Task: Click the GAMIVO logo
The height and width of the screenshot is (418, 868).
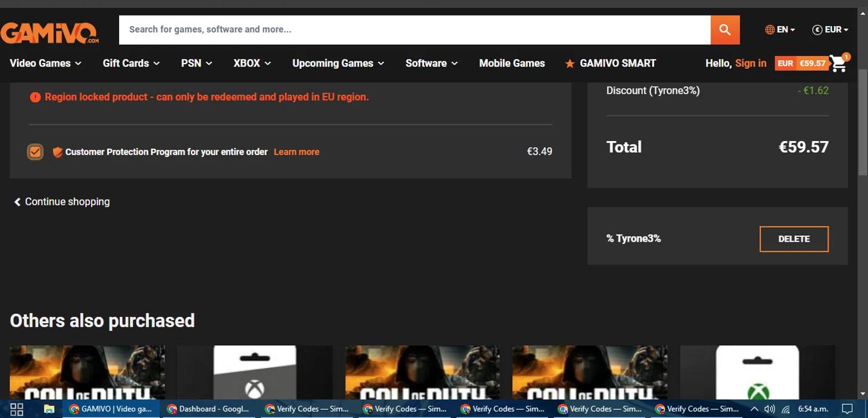Action: 50,32
